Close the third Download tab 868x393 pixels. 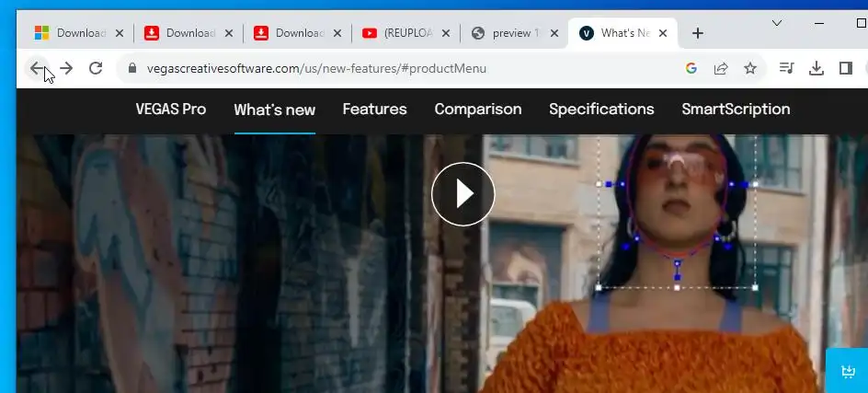(337, 33)
